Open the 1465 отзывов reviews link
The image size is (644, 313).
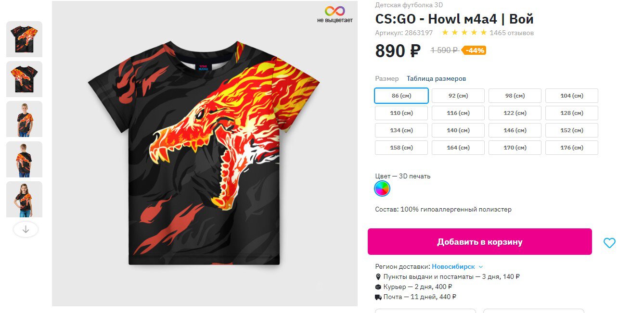click(x=512, y=33)
